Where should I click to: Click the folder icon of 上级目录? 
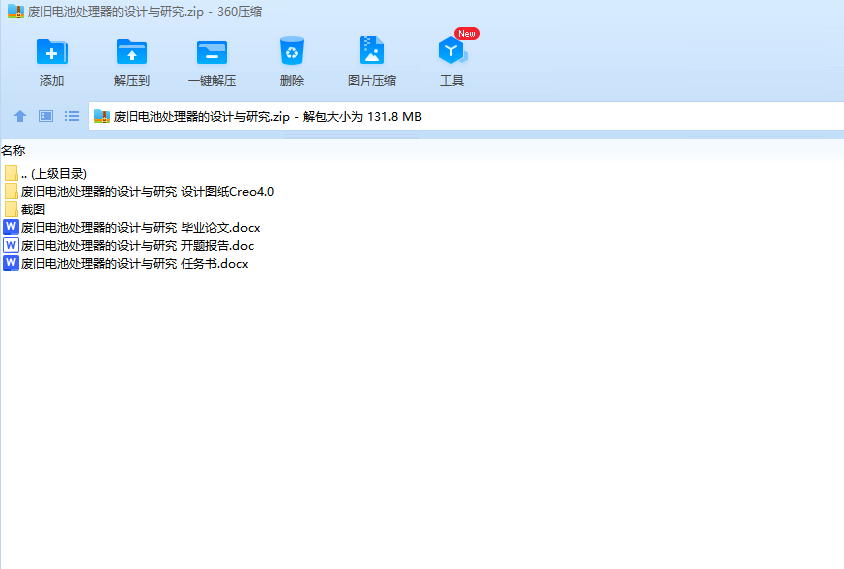[11, 173]
